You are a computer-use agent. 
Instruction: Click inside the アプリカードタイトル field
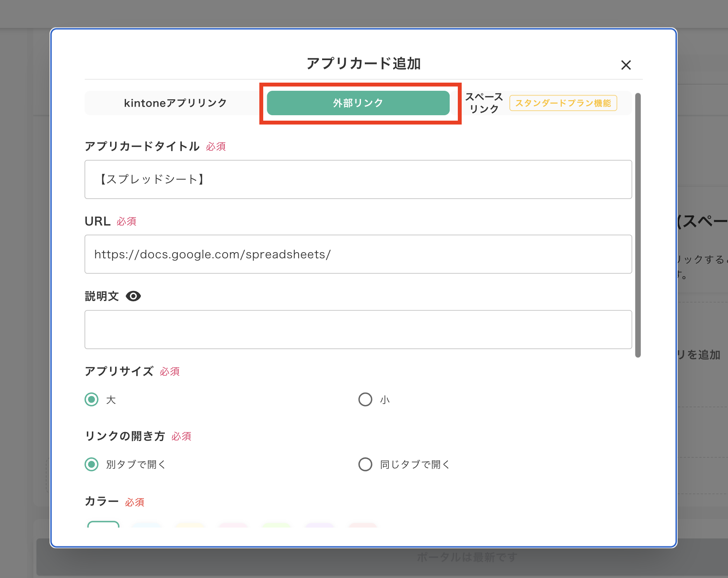pos(358,180)
